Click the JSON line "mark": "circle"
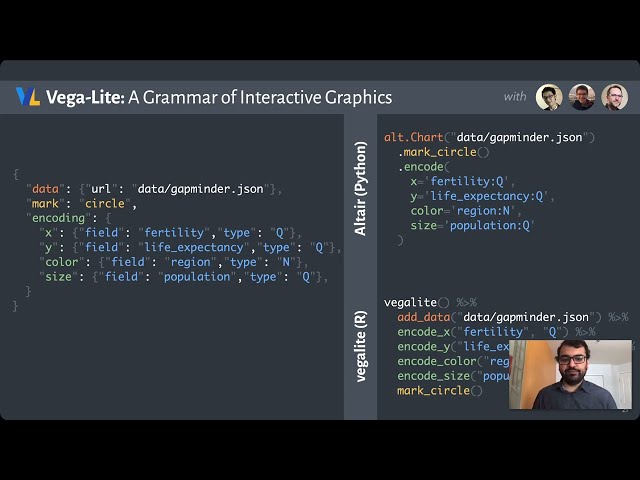The height and width of the screenshot is (480, 640). (x=82, y=204)
